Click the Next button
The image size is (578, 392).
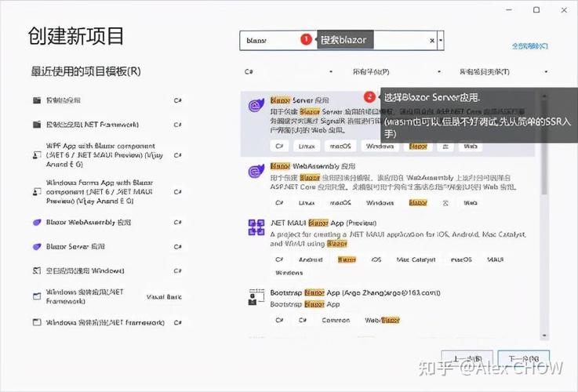pos(524,358)
